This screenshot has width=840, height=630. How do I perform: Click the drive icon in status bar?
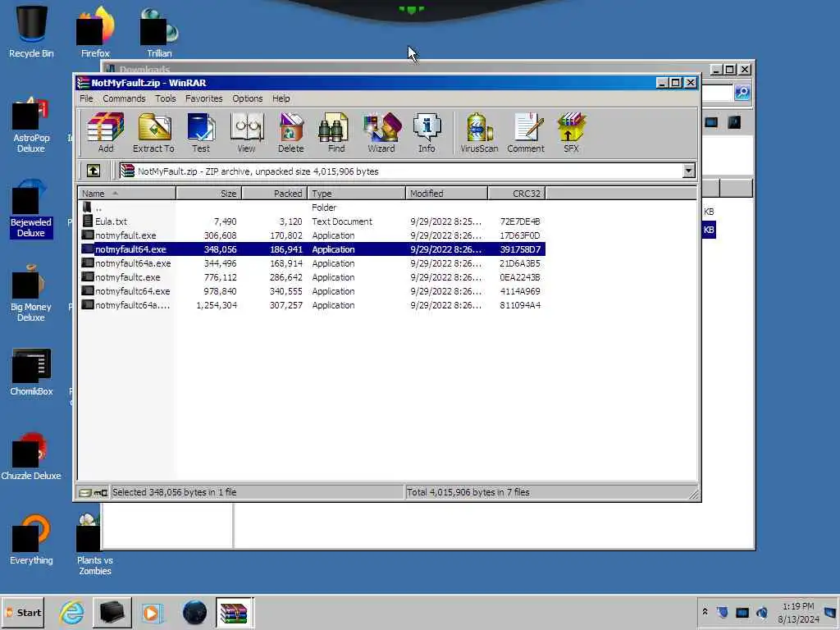pyautogui.click(x=85, y=492)
